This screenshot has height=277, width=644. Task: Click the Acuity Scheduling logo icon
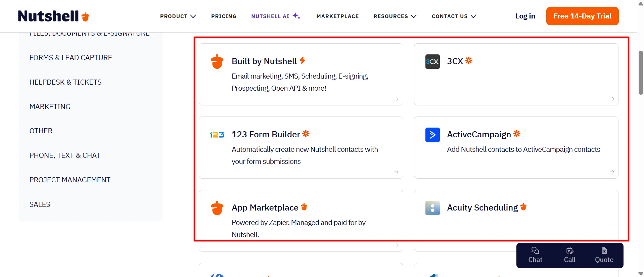[x=432, y=208]
